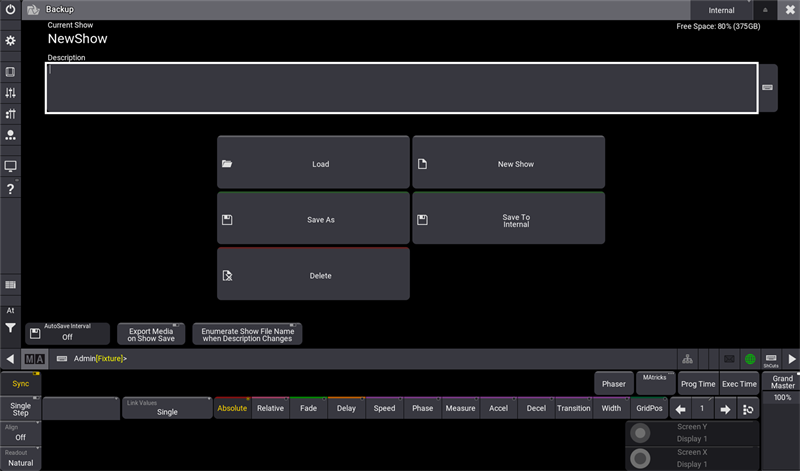Click into the Description text field
800x471 pixels.
[402, 88]
